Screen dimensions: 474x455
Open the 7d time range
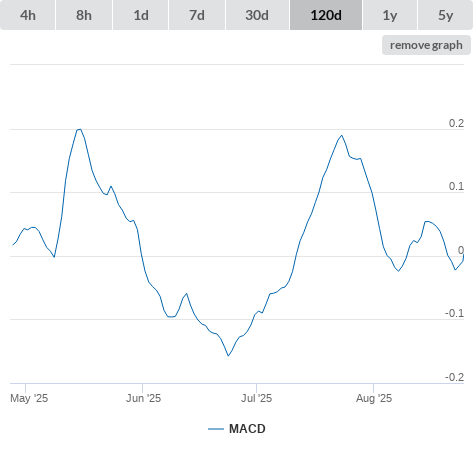[197, 15]
